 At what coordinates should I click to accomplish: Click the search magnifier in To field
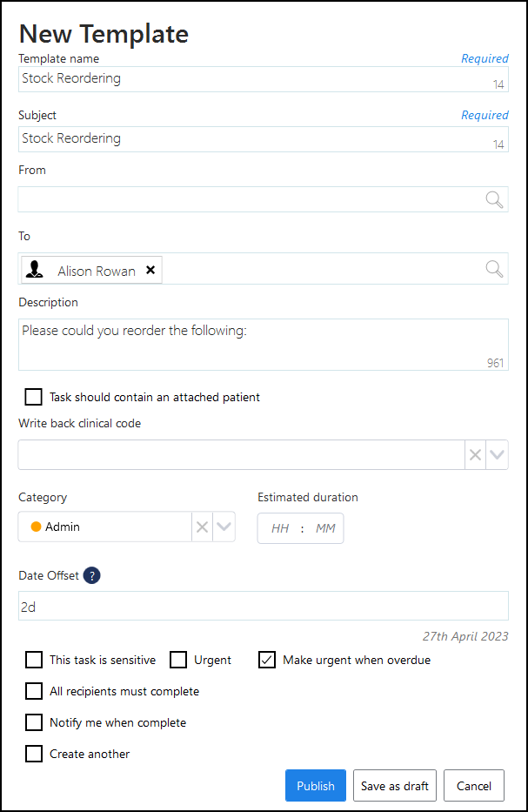[494, 269]
